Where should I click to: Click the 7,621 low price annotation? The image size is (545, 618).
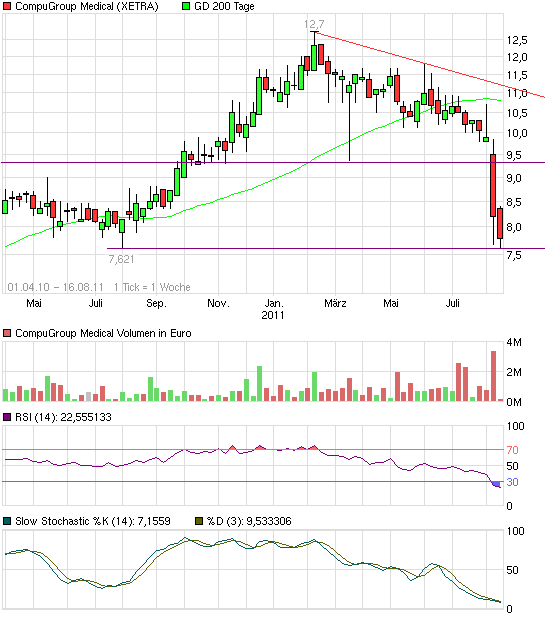[121, 259]
